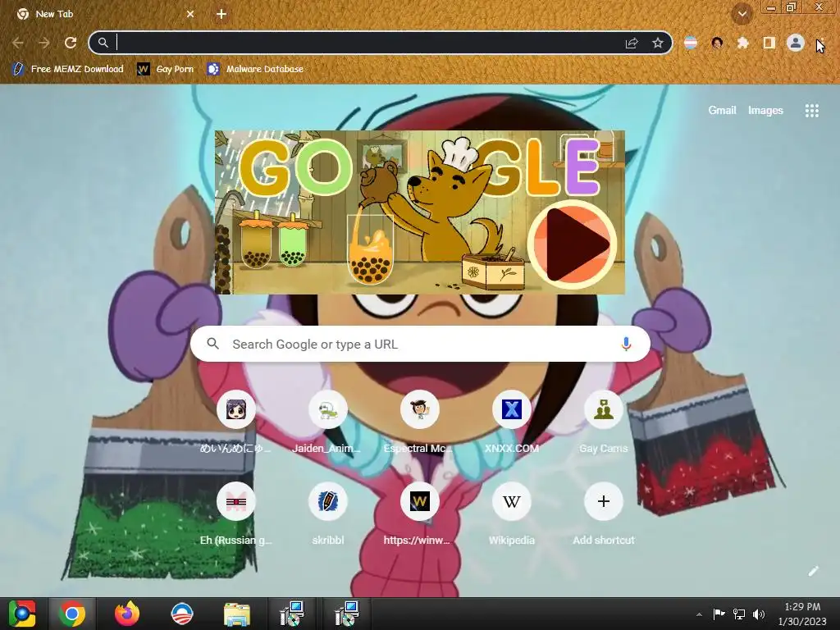Click the share icon in address bar
Image resolution: width=840 pixels, height=630 pixels.
pyautogui.click(x=632, y=43)
